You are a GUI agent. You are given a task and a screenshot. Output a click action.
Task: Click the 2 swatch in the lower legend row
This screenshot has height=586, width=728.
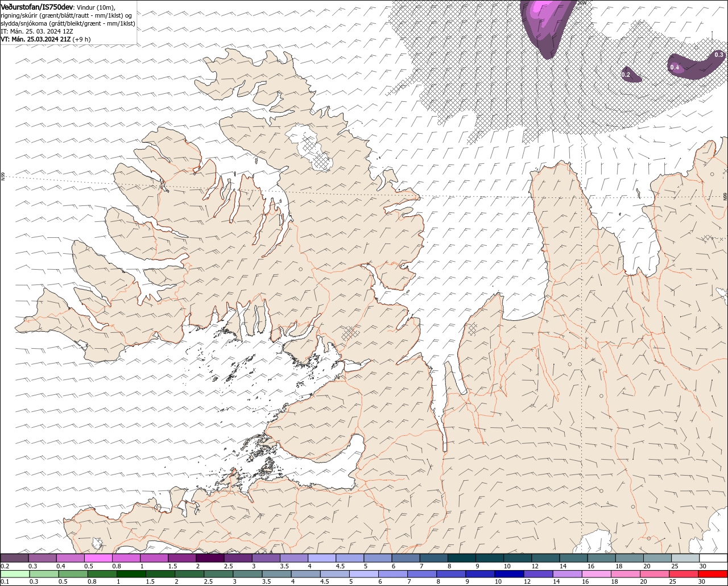coord(189,574)
